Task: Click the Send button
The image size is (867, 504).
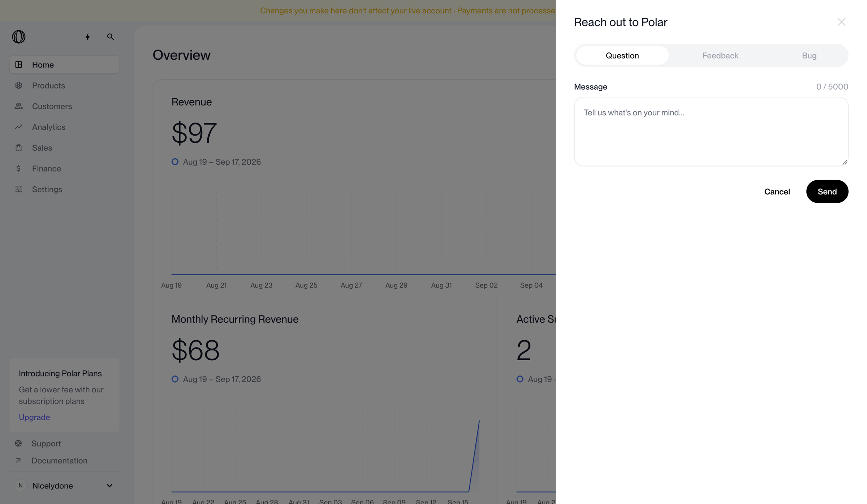Action: point(827,191)
